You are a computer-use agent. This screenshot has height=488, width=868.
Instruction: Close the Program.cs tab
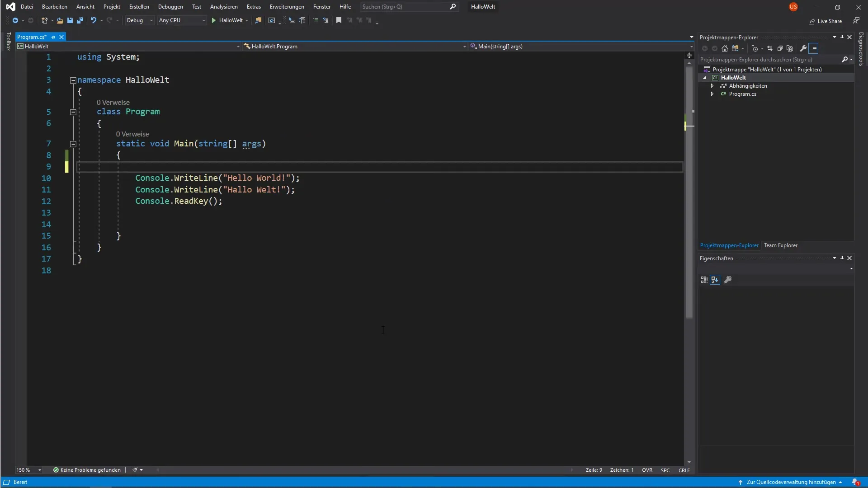click(61, 37)
